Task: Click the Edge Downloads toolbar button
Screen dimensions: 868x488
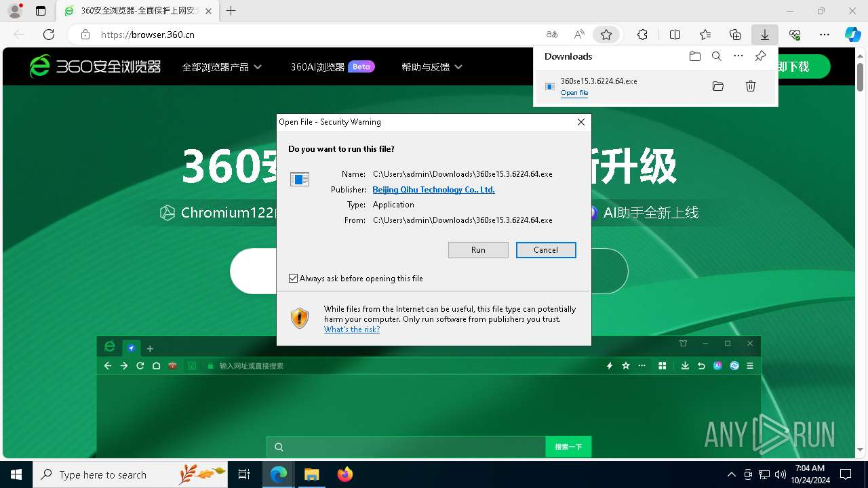Action: click(764, 35)
